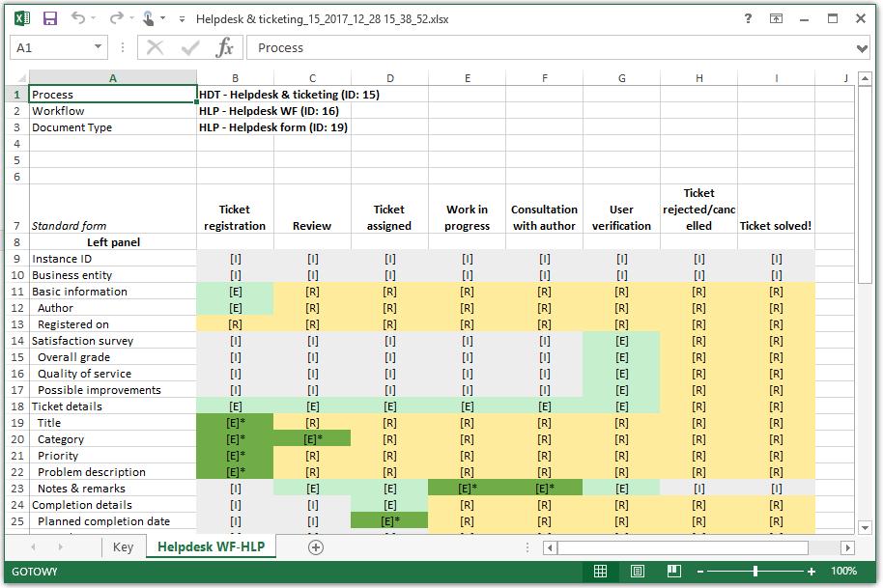Click the zoom slider handle
The image size is (883, 588).
coord(755,572)
